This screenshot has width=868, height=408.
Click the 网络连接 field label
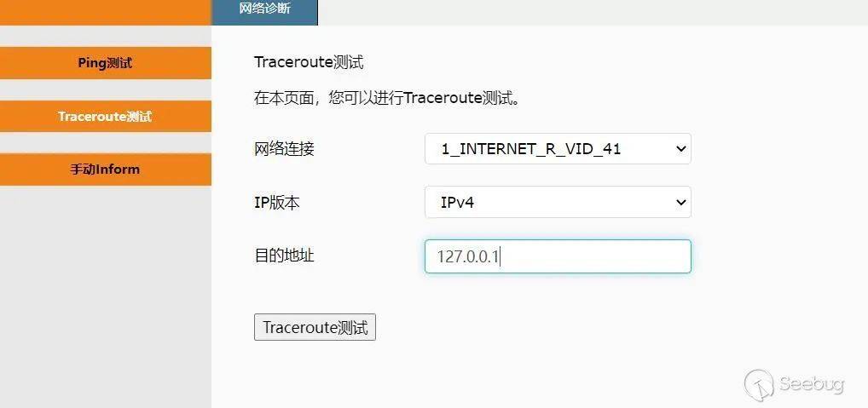pos(285,149)
